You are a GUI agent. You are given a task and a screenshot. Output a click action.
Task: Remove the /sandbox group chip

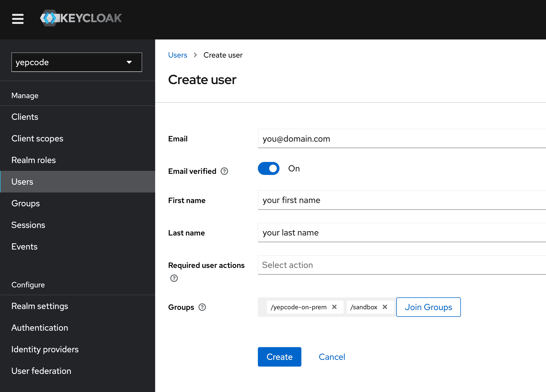tap(385, 307)
